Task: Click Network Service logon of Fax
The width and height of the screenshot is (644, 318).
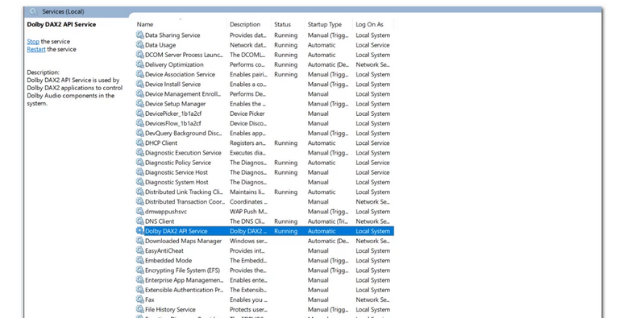Action: click(x=372, y=300)
